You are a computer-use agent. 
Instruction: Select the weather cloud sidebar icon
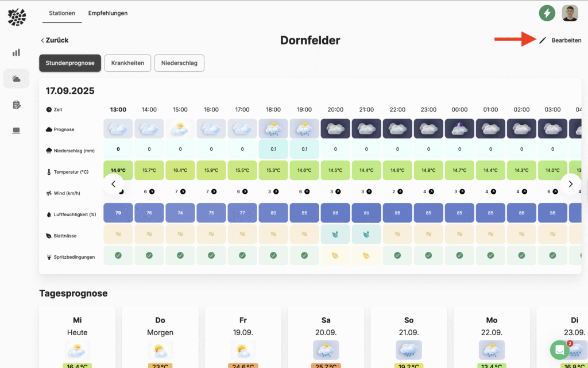click(x=16, y=79)
